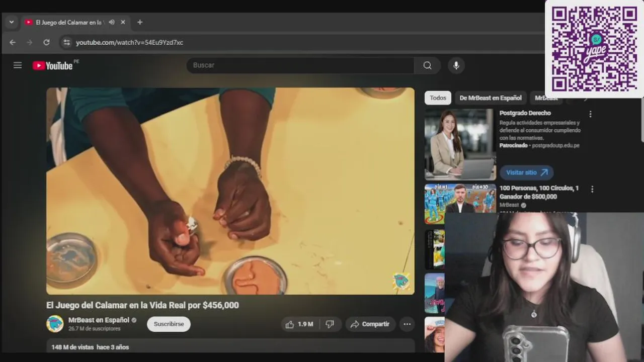Start voice search with microphone icon

tap(456, 65)
